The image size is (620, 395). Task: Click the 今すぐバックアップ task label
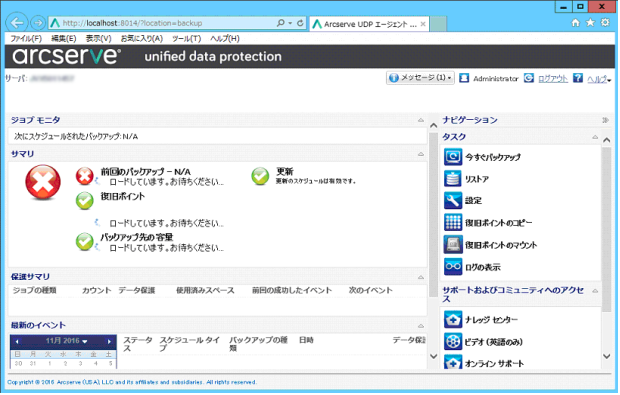pos(493,157)
